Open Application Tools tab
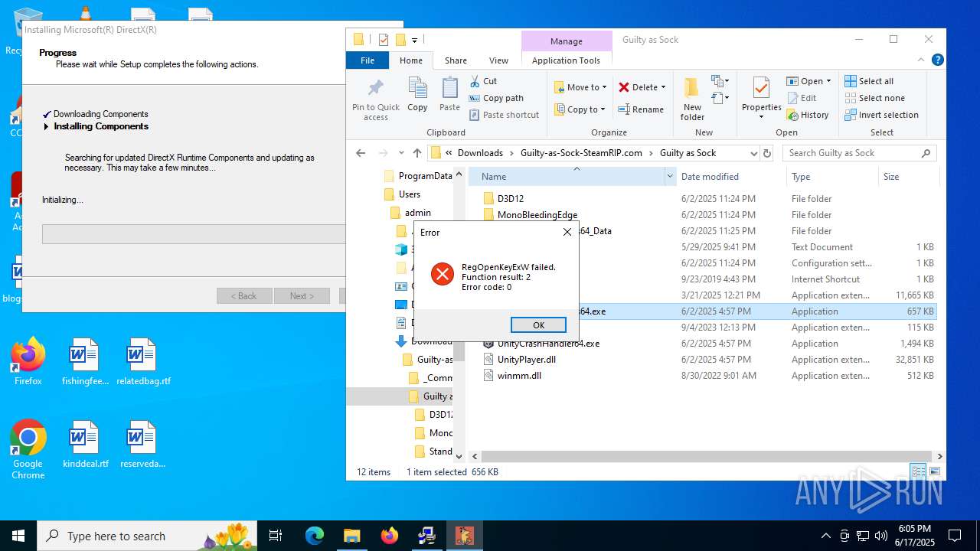 click(x=566, y=60)
